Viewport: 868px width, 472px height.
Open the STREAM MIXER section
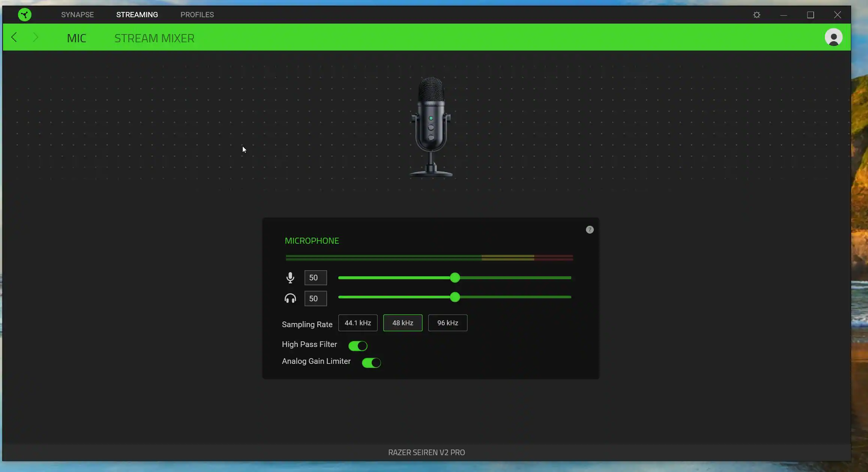click(154, 38)
